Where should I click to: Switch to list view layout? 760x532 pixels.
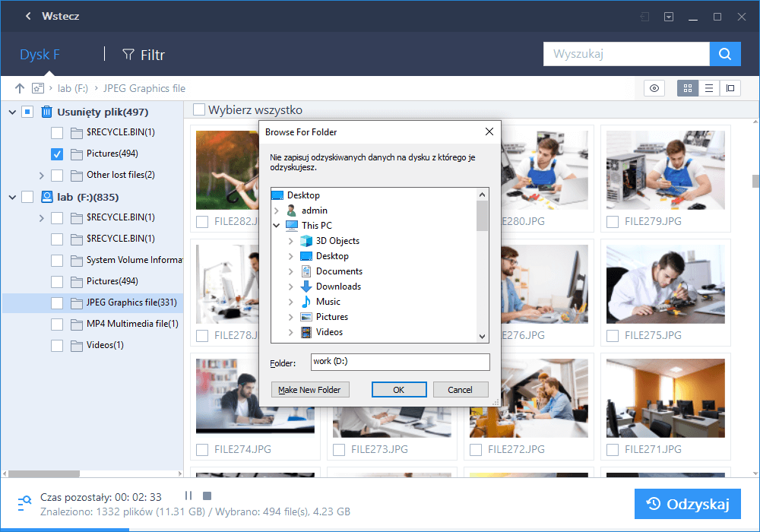coord(708,87)
